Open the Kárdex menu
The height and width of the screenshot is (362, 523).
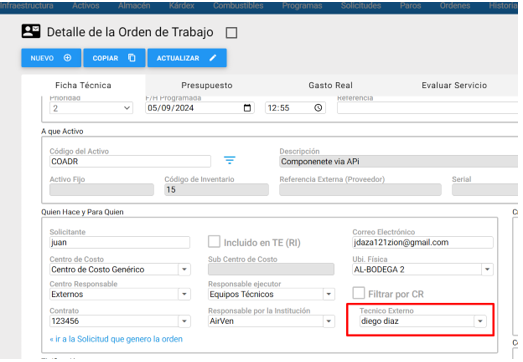(x=181, y=6)
